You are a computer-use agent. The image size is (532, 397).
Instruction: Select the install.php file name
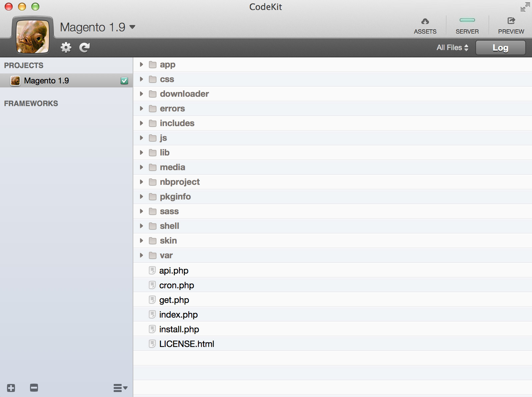click(x=179, y=329)
